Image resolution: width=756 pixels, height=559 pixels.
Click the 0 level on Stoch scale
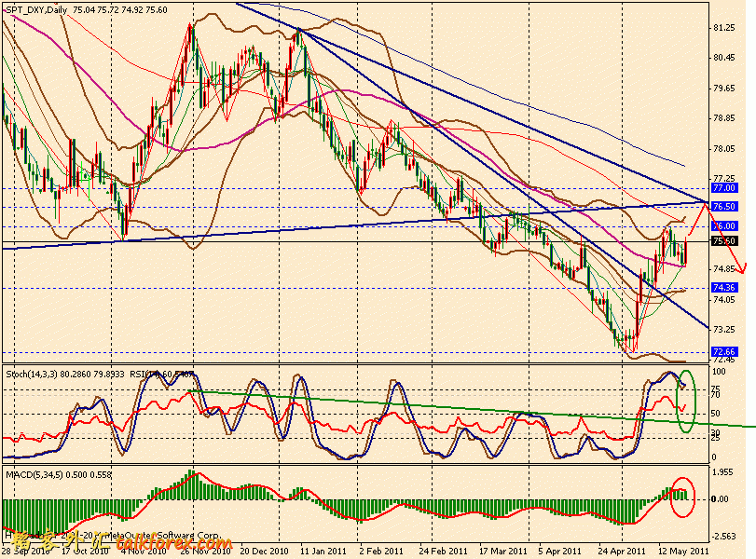click(x=714, y=457)
